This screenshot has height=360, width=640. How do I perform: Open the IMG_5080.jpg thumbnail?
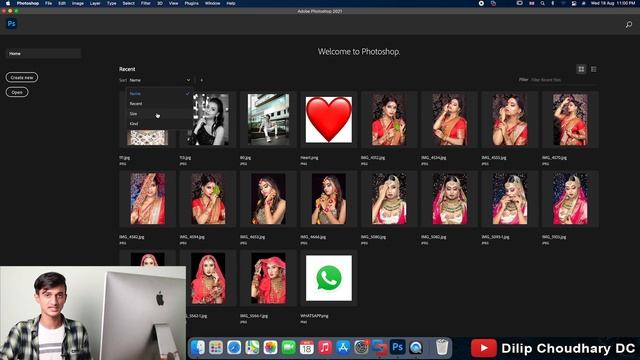click(389, 199)
